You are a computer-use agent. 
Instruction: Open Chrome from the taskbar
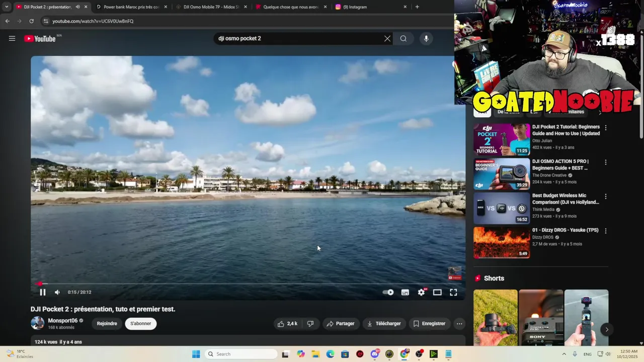(x=404, y=354)
